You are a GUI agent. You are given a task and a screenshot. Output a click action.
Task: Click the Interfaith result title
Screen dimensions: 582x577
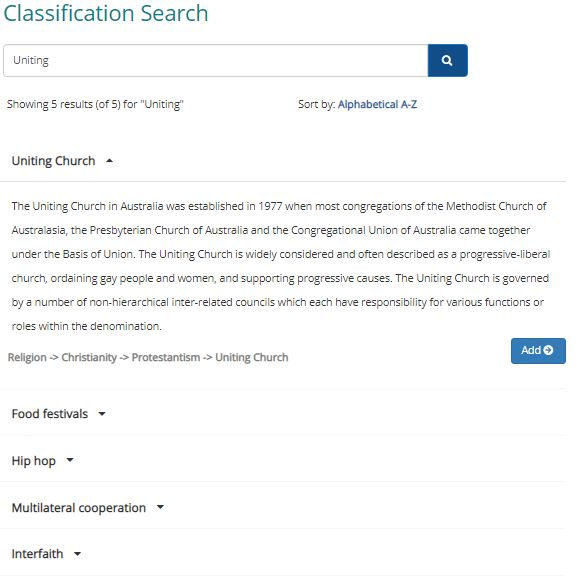tap(37, 554)
